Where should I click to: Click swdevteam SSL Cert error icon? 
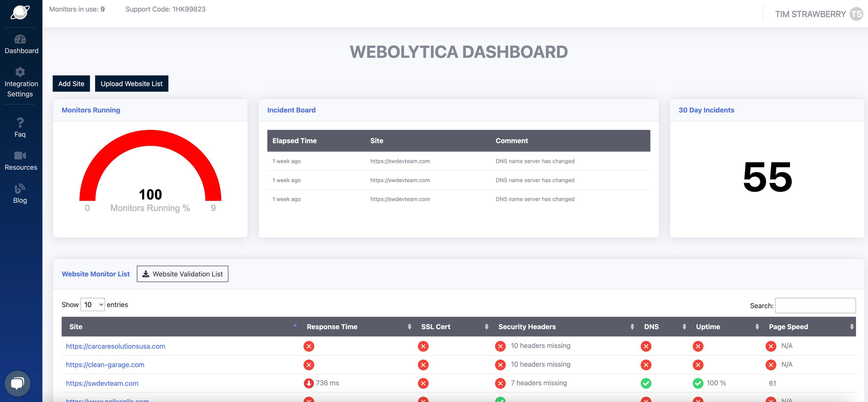pyautogui.click(x=423, y=383)
